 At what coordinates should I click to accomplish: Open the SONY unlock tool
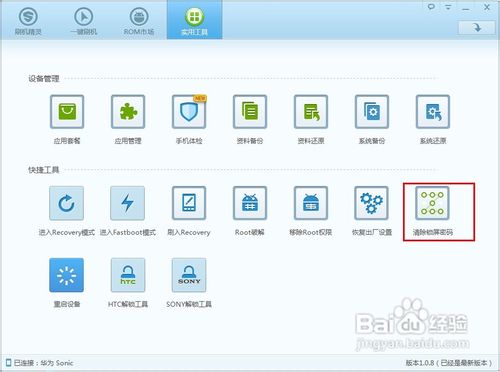click(189, 275)
